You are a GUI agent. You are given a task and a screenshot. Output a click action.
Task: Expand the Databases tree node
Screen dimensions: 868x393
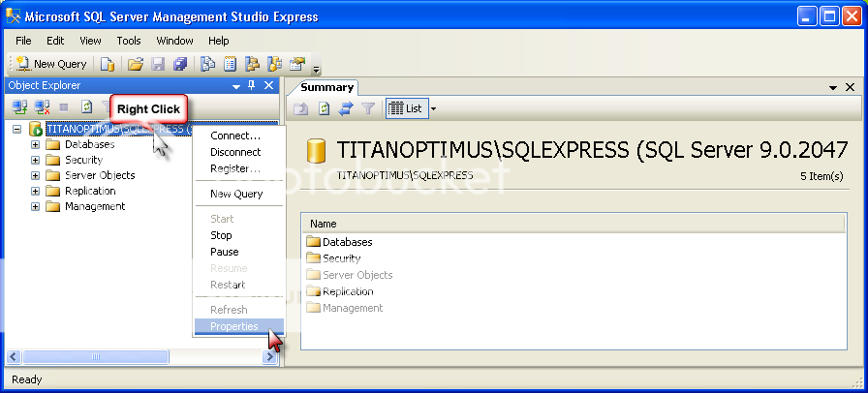[36, 144]
